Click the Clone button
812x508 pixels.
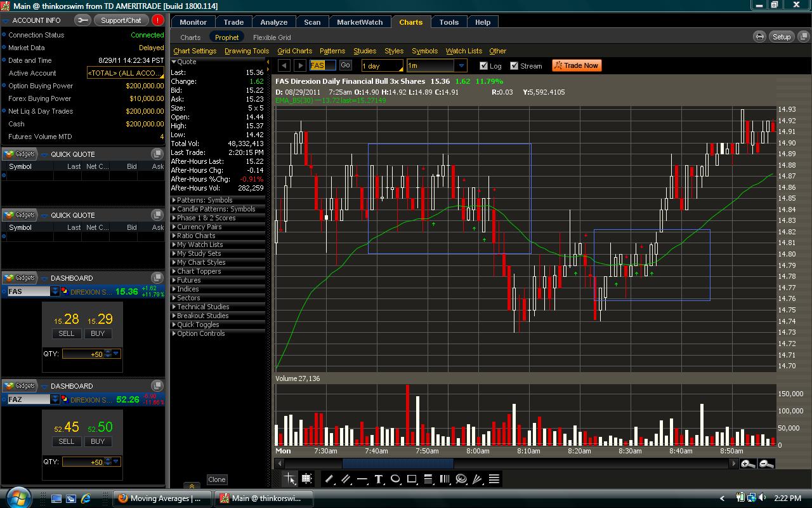click(x=216, y=479)
